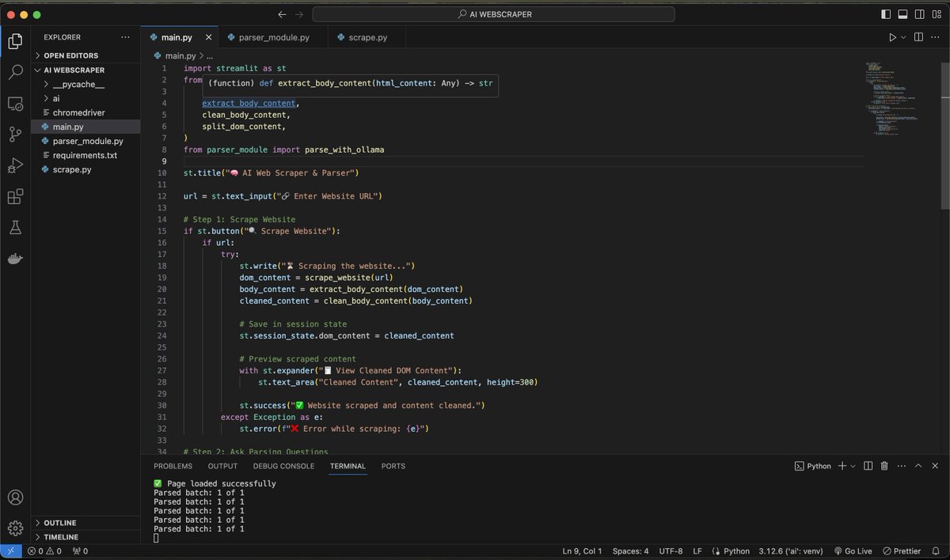This screenshot has height=560, width=950.
Task: Open the editor more actions menu
Action: point(936,37)
